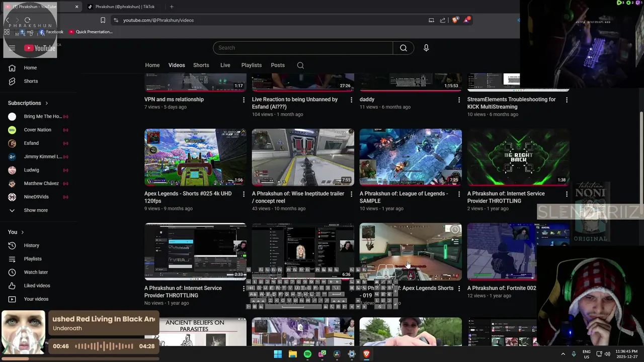
Task: Click the YouTube logo
Action: [x=40, y=48]
